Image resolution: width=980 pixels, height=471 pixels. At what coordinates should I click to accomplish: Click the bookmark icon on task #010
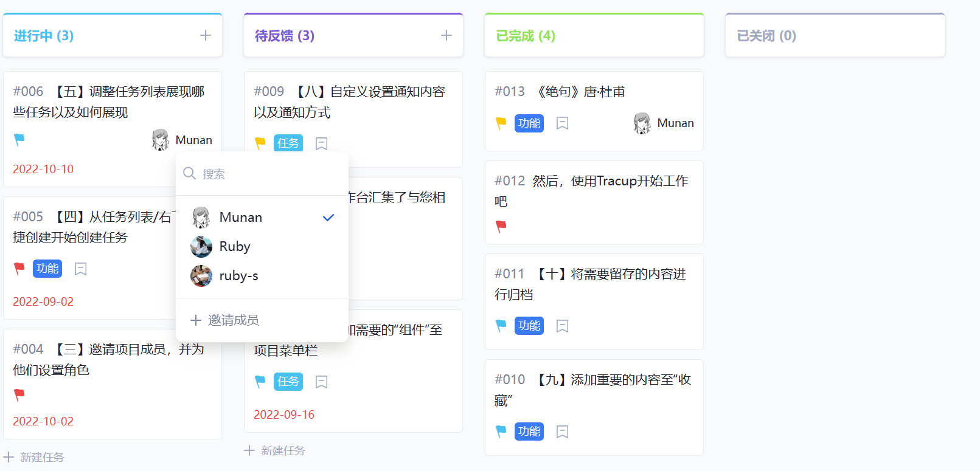click(x=563, y=432)
